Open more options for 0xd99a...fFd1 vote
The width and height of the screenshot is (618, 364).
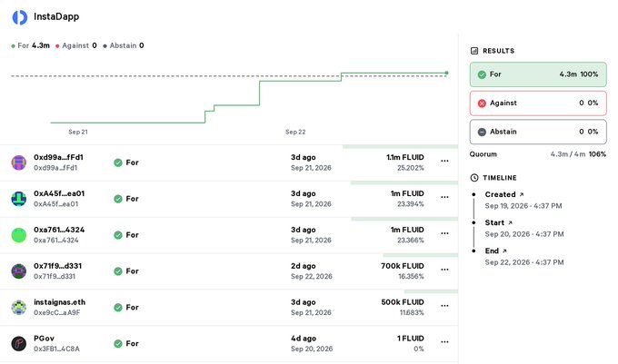[444, 161]
